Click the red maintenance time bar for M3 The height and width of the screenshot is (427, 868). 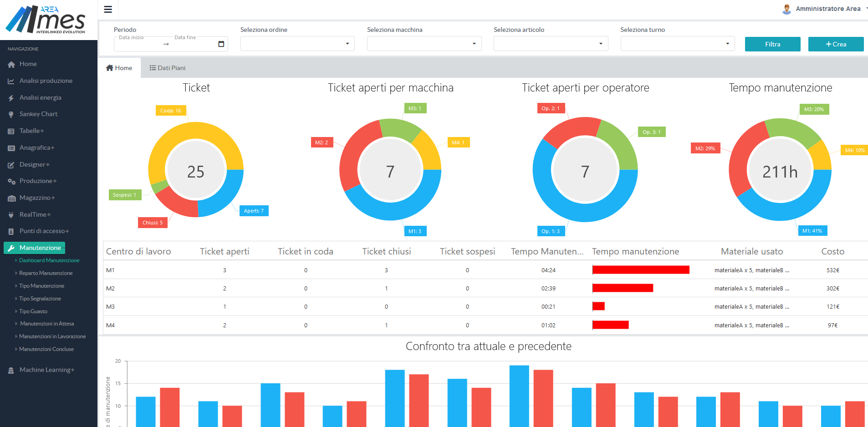pos(598,306)
